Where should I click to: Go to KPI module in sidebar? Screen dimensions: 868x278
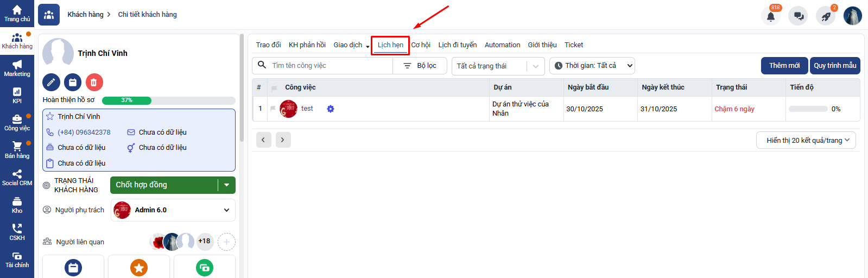(x=17, y=96)
